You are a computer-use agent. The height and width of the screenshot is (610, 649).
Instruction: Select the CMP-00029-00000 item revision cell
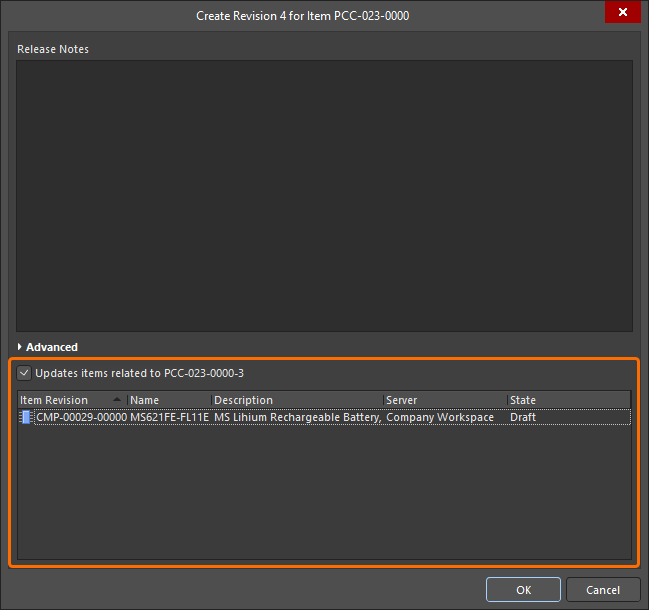[x=82, y=417]
